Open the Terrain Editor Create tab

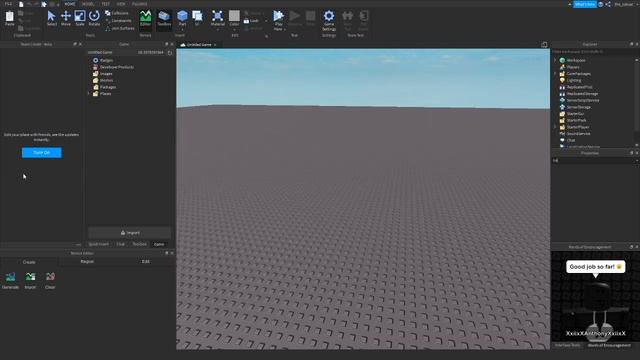tap(29, 262)
